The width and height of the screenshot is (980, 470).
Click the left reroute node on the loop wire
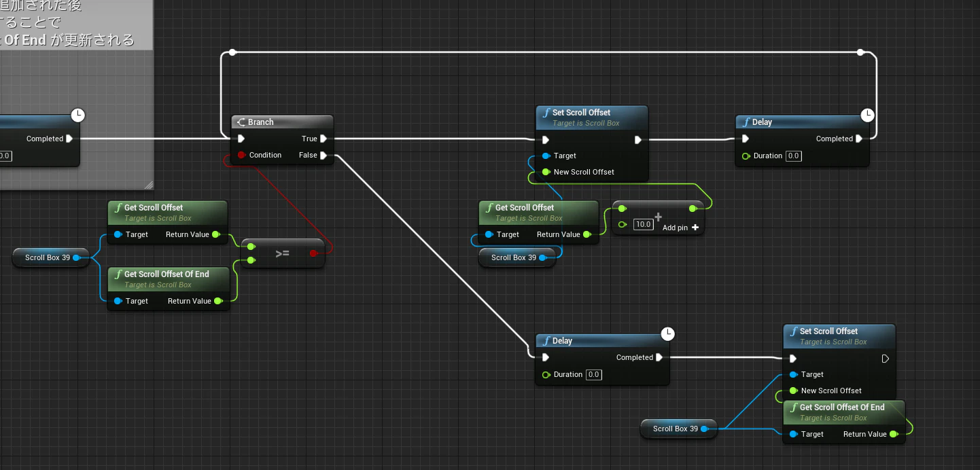click(x=232, y=52)
